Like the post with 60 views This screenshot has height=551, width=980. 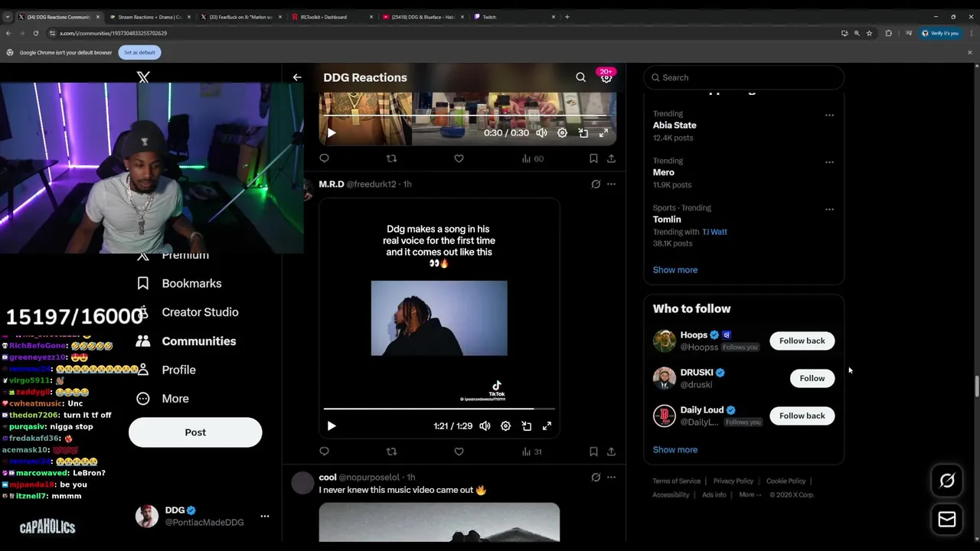point(459,158)
